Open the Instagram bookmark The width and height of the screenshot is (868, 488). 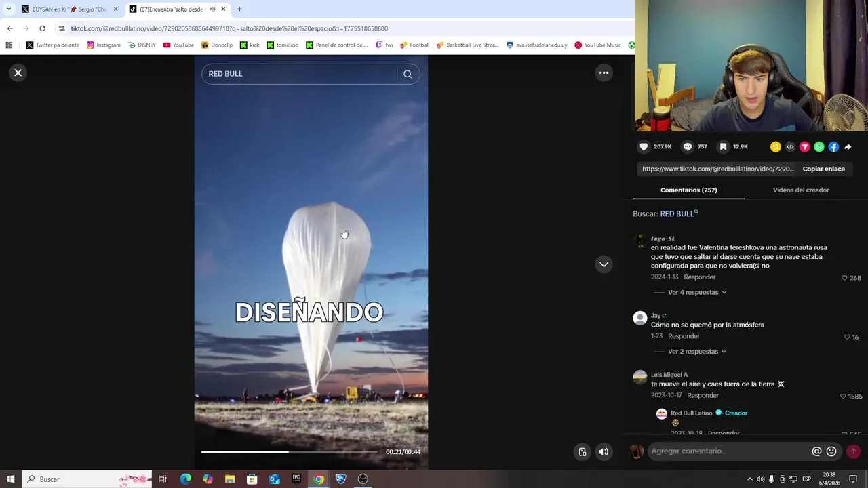103,45
